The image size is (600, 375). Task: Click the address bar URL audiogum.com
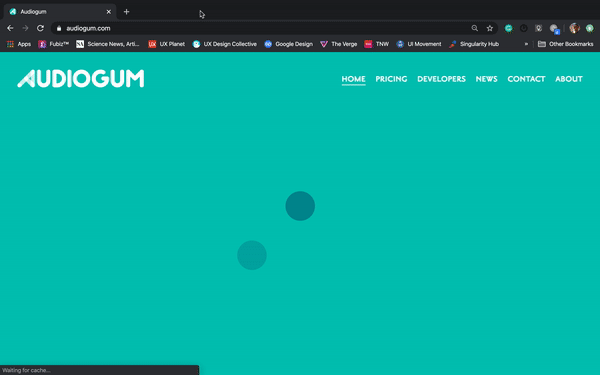pos(88,28)
